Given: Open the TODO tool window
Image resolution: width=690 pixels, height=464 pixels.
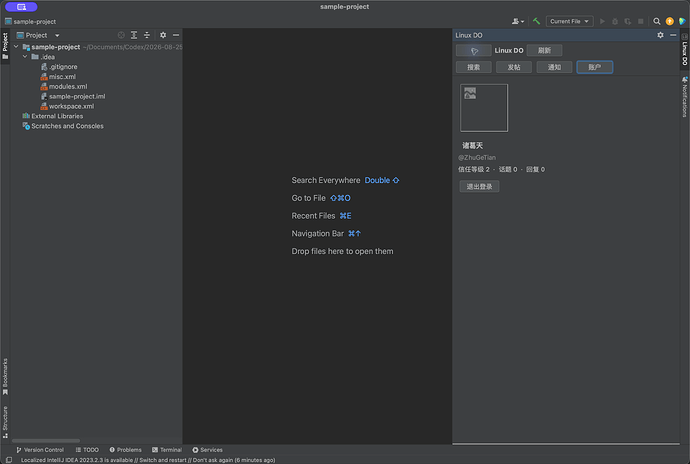Looking at the screenshot, I should 87,450.
